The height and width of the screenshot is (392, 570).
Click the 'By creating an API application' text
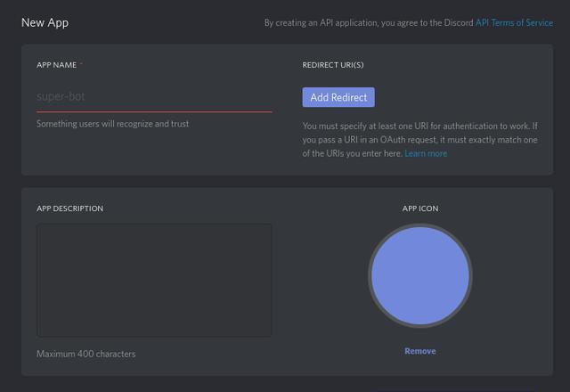click(369, 23)
